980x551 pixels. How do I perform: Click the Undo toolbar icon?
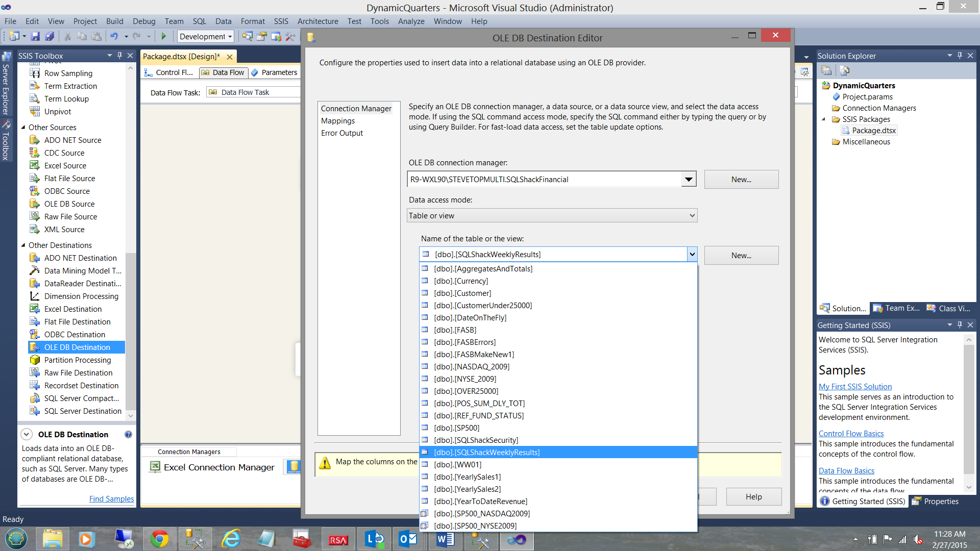click(x=114, y=36)
